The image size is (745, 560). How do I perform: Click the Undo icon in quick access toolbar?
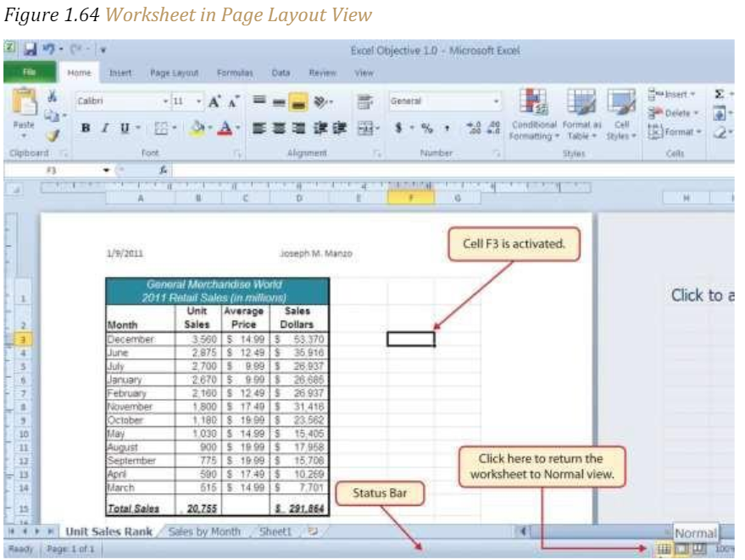click(x=49, y=49)
